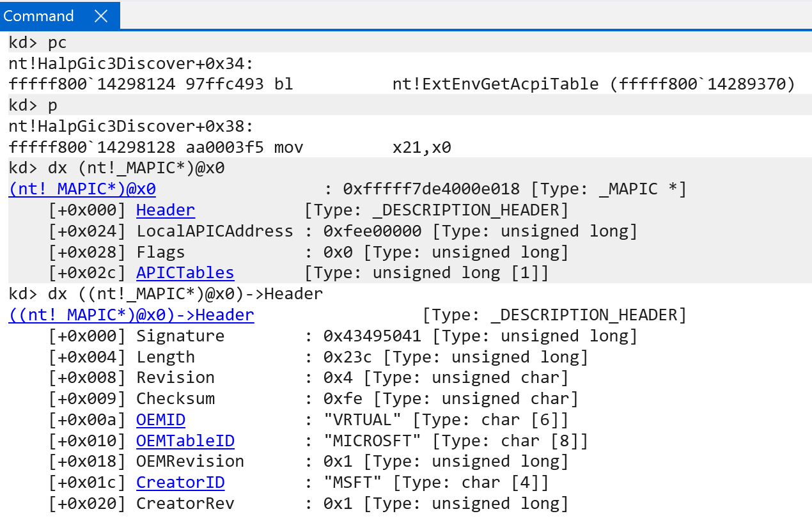The width and height of the screenshot is (812, 523).
Task: Open the CreatorID field link
Action: [x=180, y=483]
